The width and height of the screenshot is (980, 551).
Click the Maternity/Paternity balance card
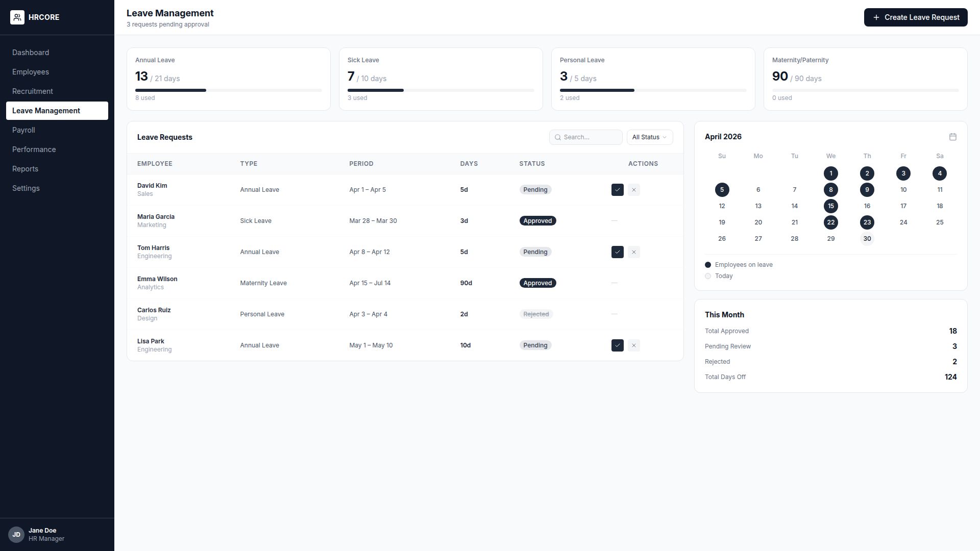pos(865,79)
